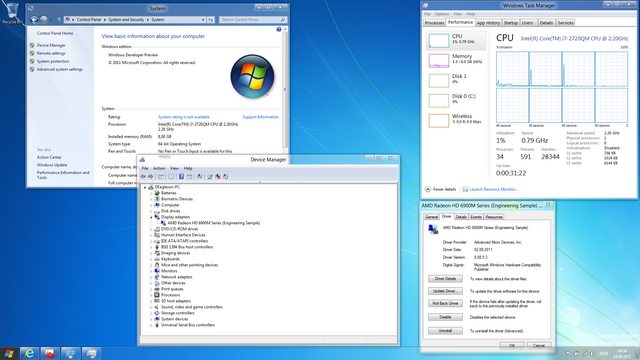Open the Recycle Bin desktop icon
This screenshot has height=360, width=640.
click(12, 13)
